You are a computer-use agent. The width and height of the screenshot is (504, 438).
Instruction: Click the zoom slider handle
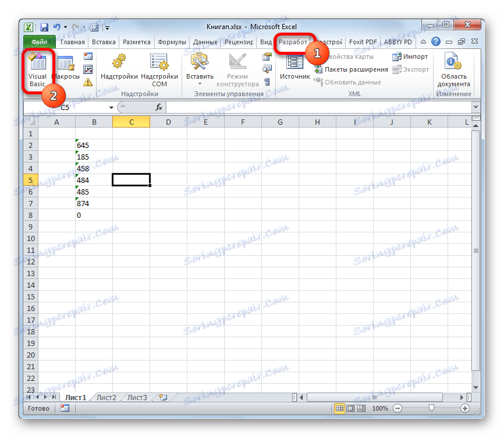click(x=431, y=408)
